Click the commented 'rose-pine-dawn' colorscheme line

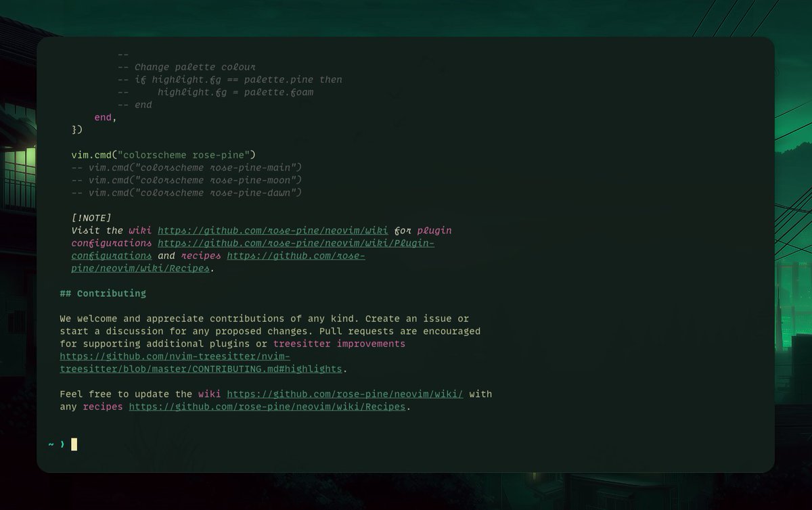(x=186, y=193)
